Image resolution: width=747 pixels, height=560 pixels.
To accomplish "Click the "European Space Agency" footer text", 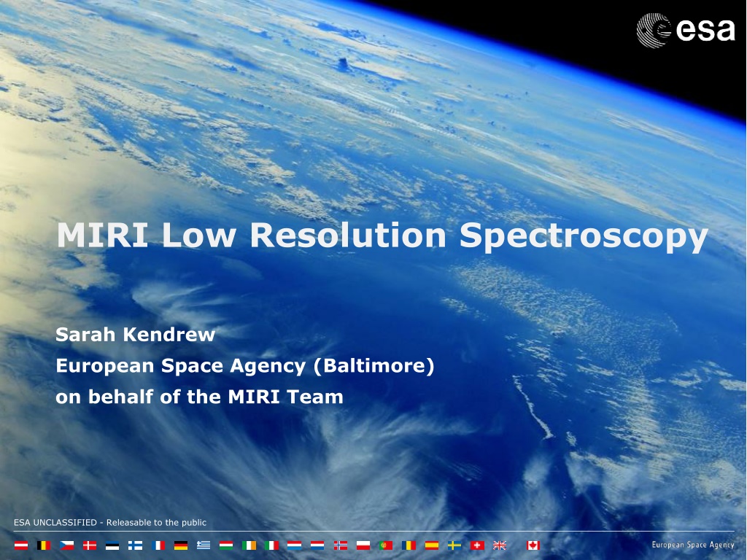I will click(693, 545).
